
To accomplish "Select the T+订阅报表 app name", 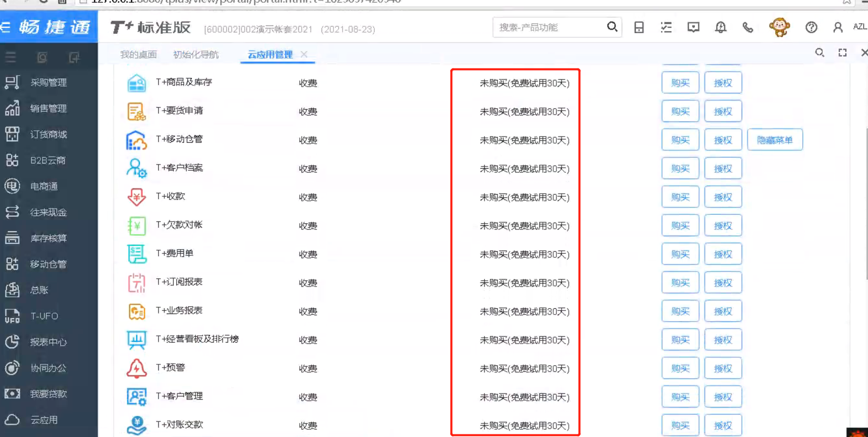I will 179,282.
